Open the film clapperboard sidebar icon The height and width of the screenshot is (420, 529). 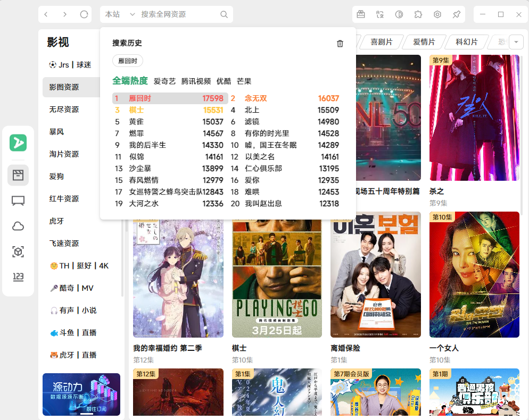click(x=18, y=175)
